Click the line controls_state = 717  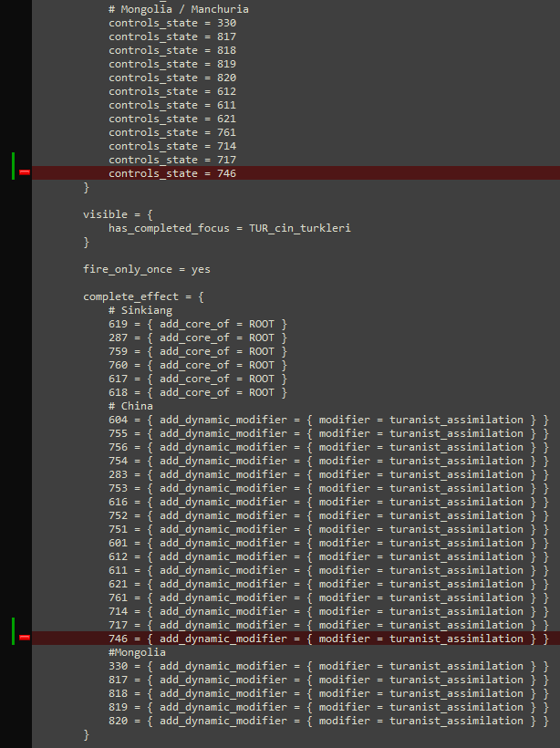(x=172, y=160)
